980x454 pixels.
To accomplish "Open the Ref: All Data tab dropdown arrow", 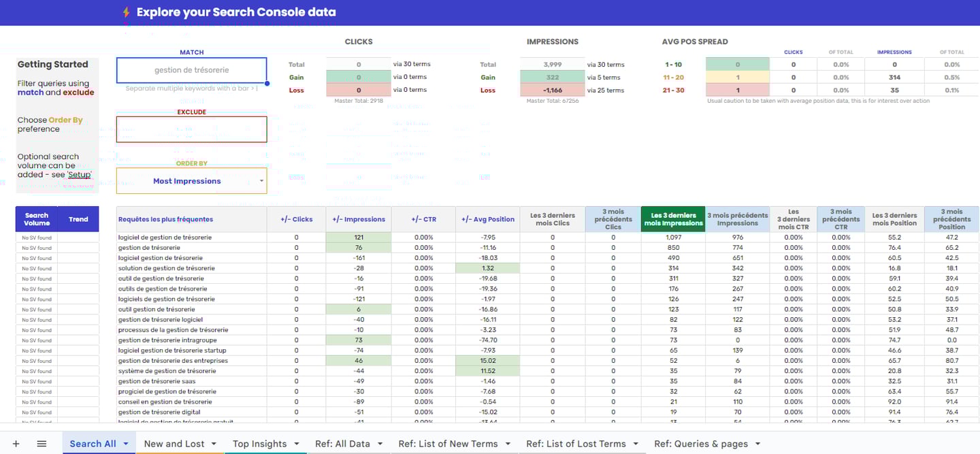I will [x=380, y=444].
